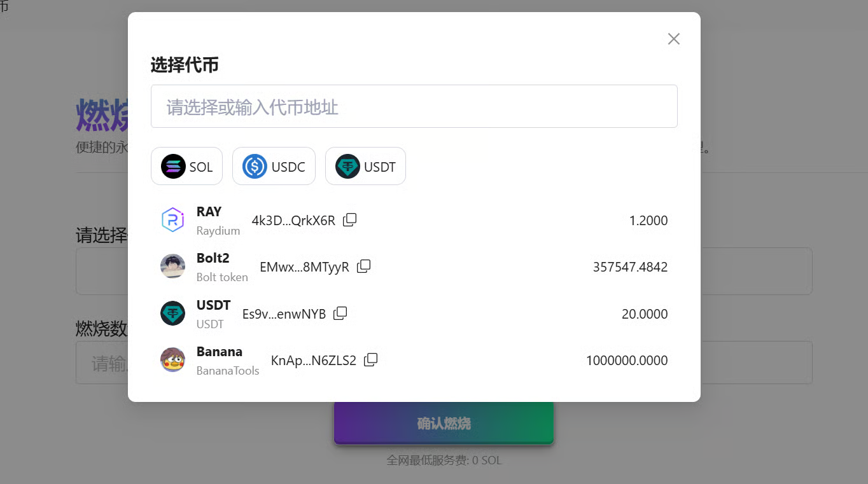
Task: Click the USDT list row icon
Action: tap(172, 314)
